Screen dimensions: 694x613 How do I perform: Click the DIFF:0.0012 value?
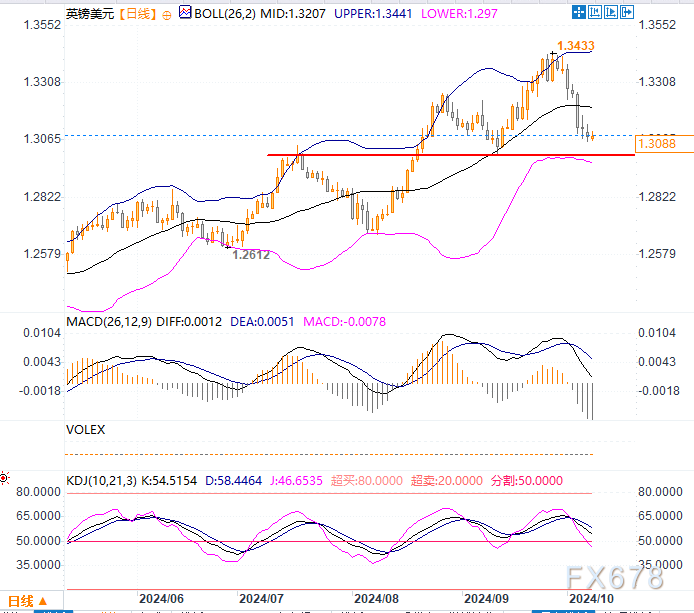[189, 322]
